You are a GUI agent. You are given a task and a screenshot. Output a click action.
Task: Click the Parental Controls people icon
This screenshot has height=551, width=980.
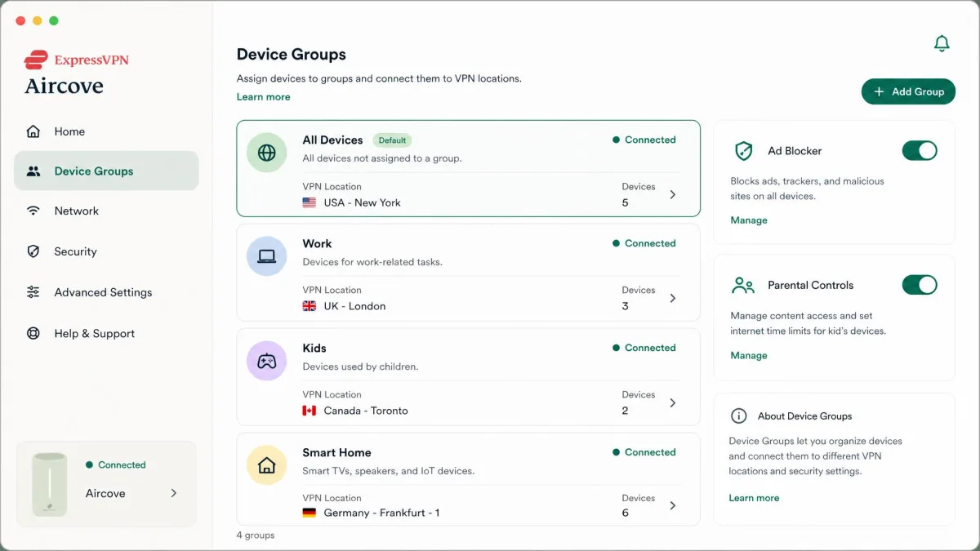coord(743,285)
